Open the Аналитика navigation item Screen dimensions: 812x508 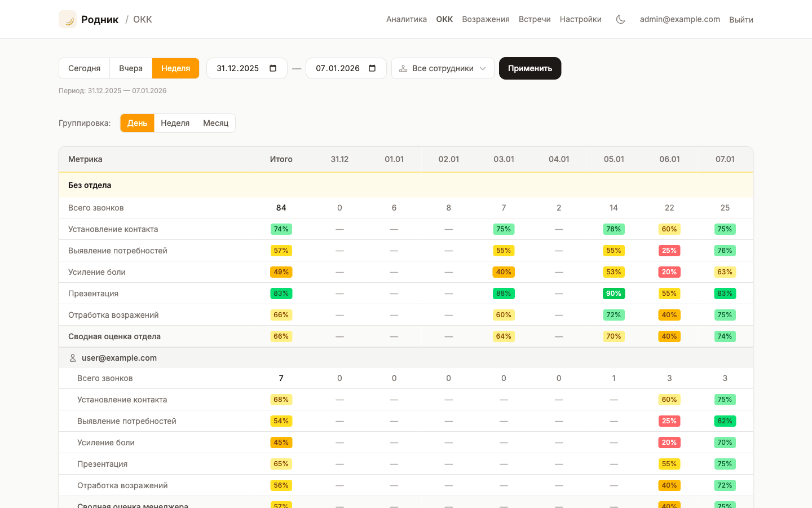[406, 19]
